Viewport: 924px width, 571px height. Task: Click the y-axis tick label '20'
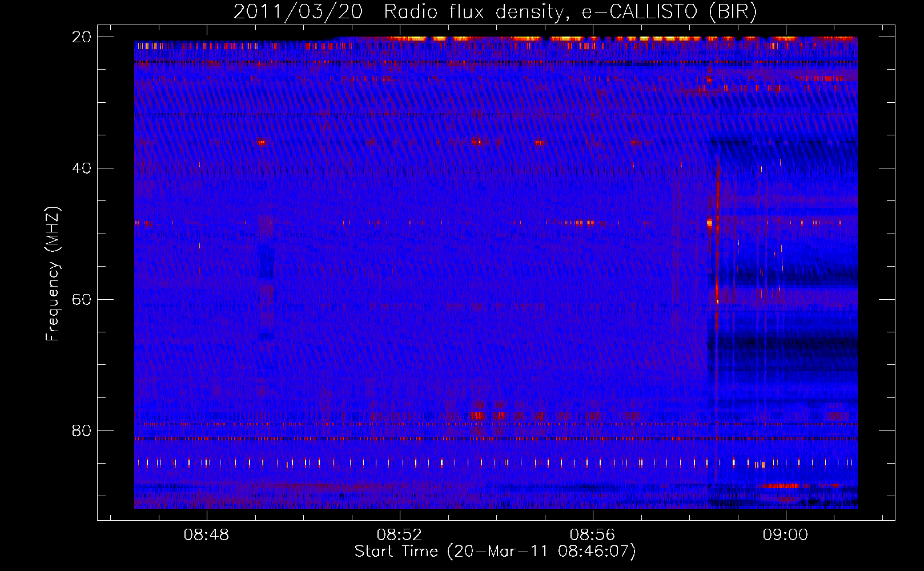coord(82,37)
